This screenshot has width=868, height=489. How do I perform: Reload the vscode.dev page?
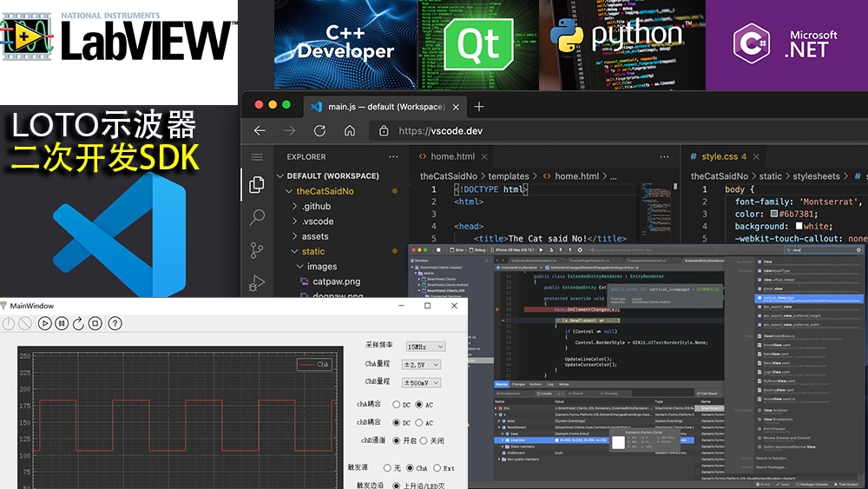[x=319, y=130]
